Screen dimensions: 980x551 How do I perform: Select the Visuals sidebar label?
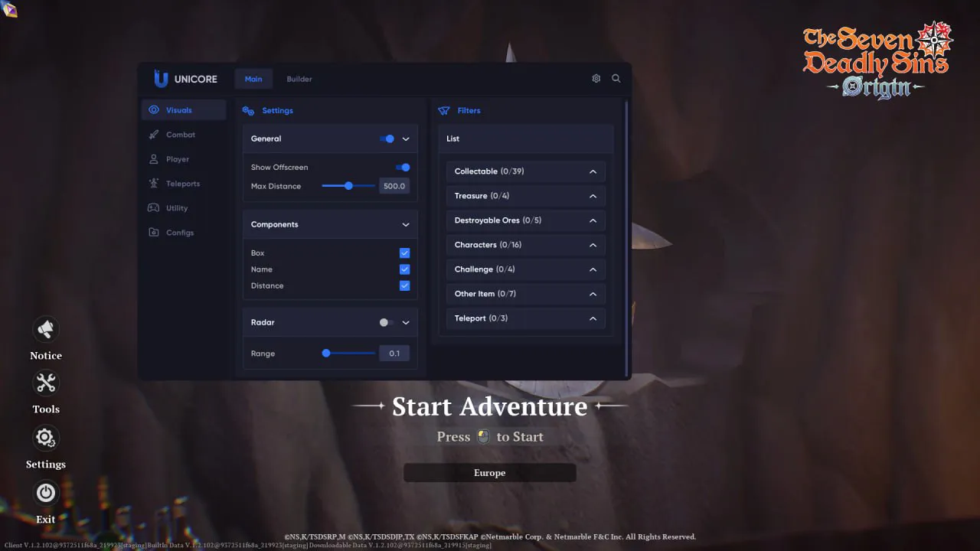click(179, 110)
